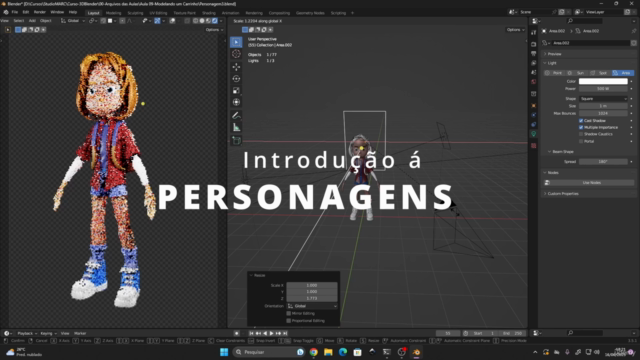Open the Keying dropdown in timeline

coord(48,333)
